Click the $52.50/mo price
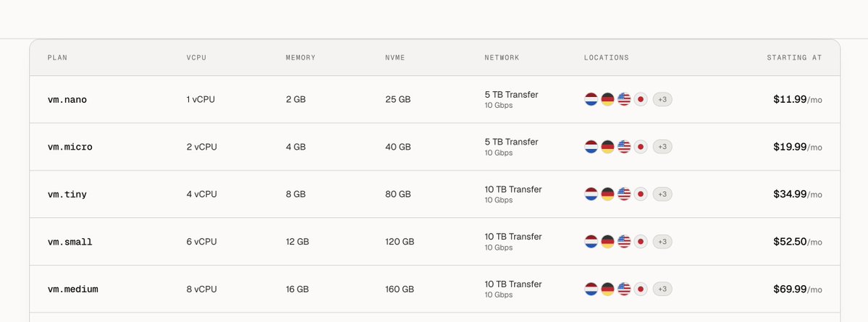 798,242
